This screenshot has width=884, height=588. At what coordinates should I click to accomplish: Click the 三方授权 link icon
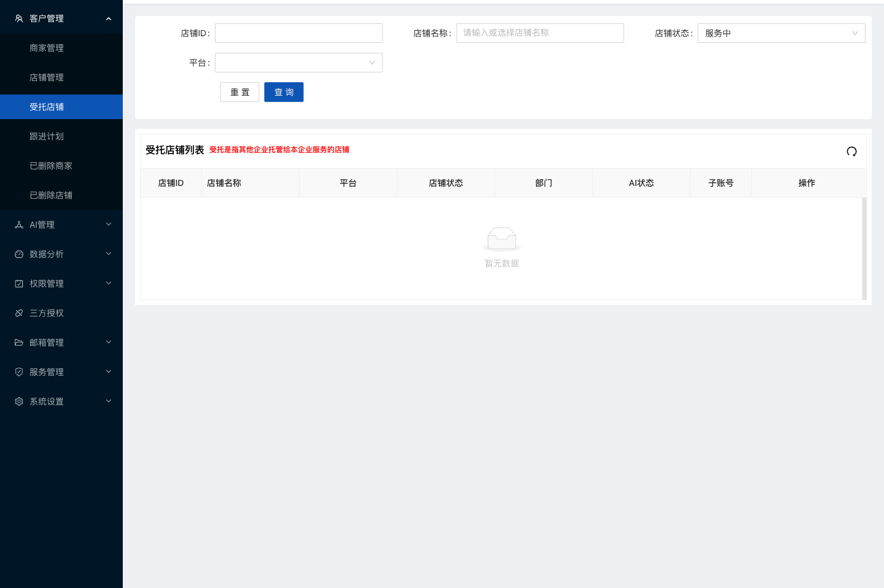(x=19, y=313)
